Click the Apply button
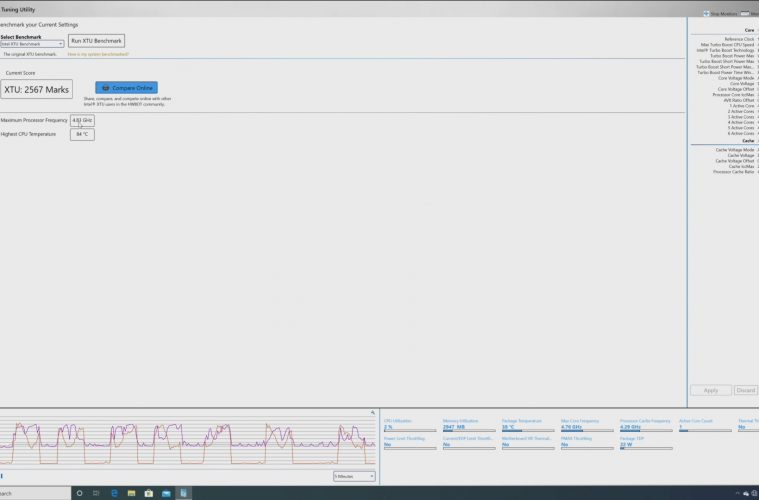Viewport: 759px width, 500px height. tap(711, 390)
